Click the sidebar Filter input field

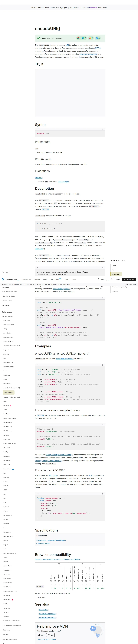(x=6, y=273)
